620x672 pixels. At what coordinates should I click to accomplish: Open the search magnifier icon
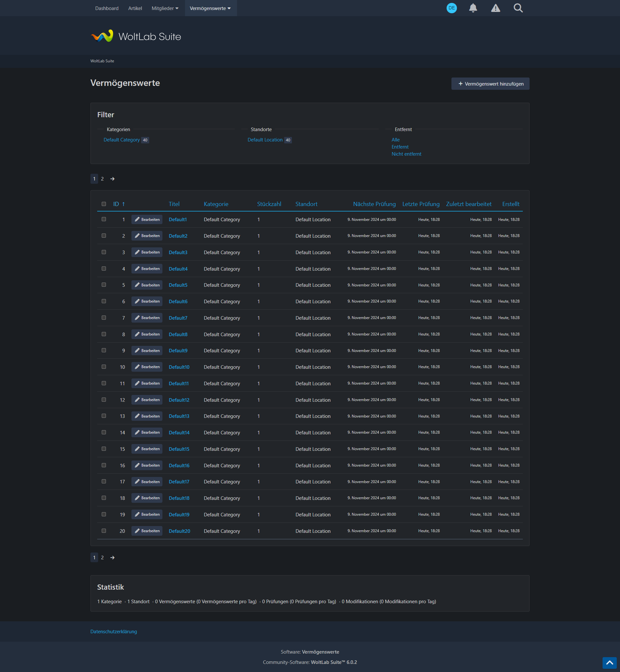tap(518, 8)
